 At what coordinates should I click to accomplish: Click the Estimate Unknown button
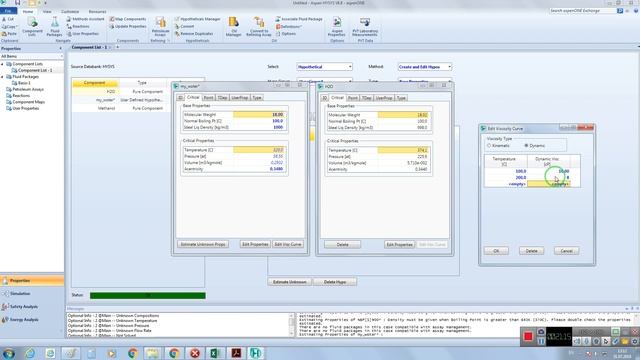click(x=290, y=282)
